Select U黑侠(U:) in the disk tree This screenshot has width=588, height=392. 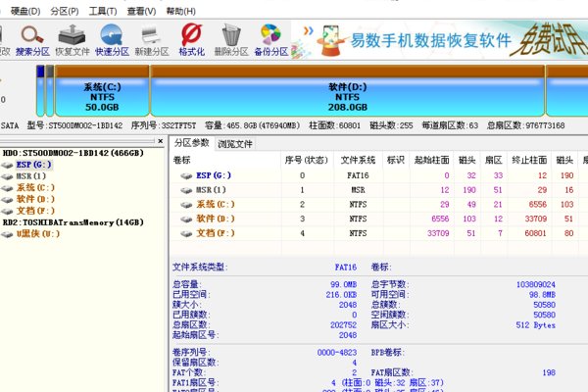click(38, 234)
